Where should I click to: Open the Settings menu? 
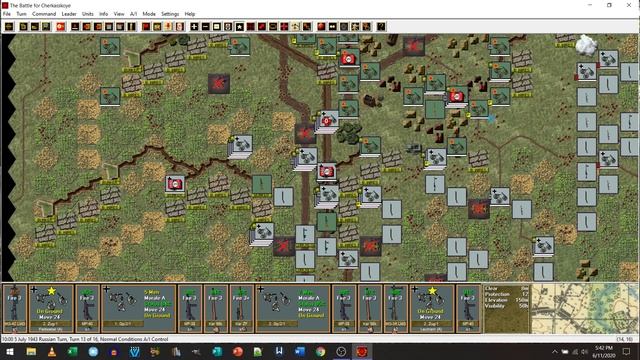coord(170,14)
